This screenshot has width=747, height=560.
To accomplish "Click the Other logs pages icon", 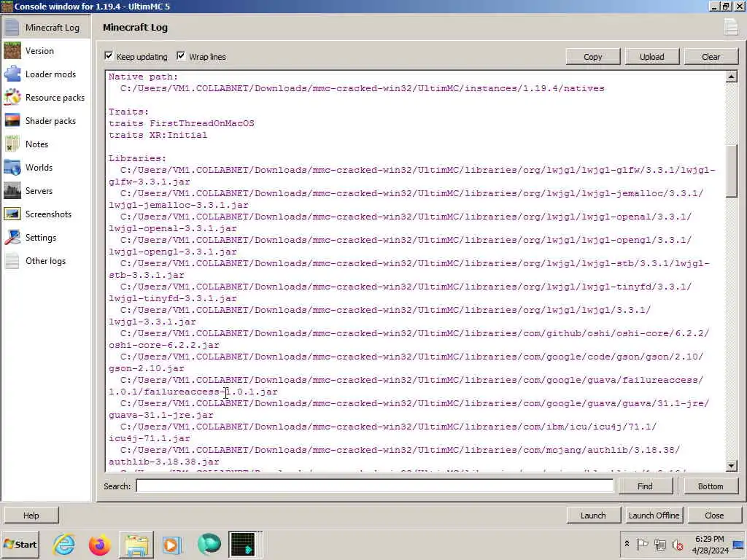I will click(12, 261).
